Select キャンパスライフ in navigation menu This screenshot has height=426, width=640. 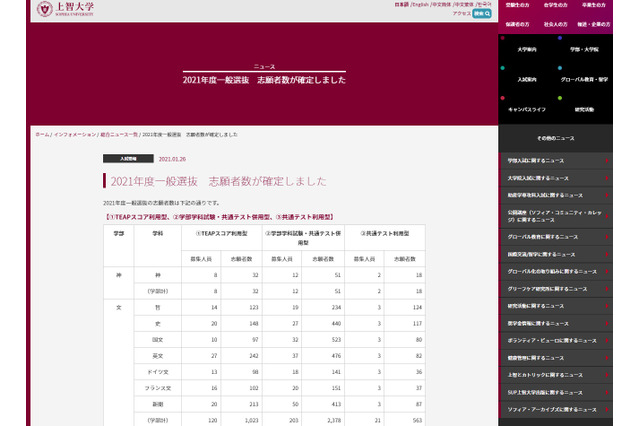tap(527, 109)
